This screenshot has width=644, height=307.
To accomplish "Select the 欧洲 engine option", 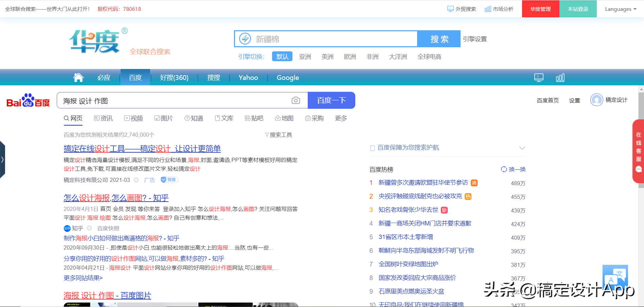I will (350, 57).
